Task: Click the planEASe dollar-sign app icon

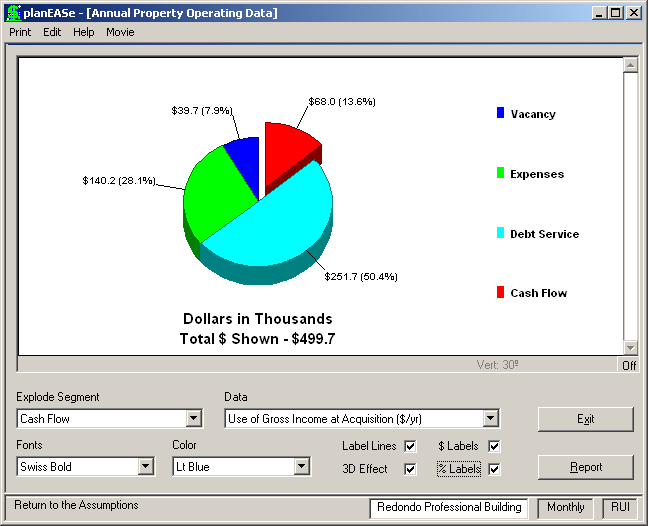Action: click(14, 13)
